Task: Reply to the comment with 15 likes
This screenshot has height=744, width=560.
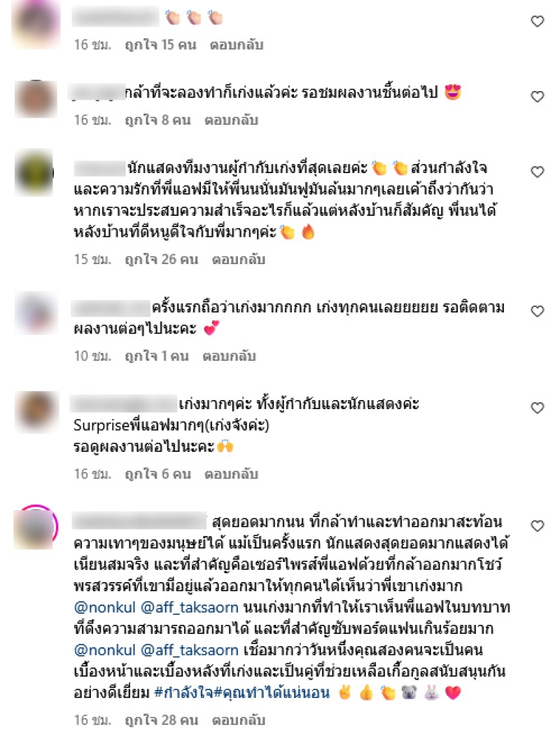Action: point(237,45)
